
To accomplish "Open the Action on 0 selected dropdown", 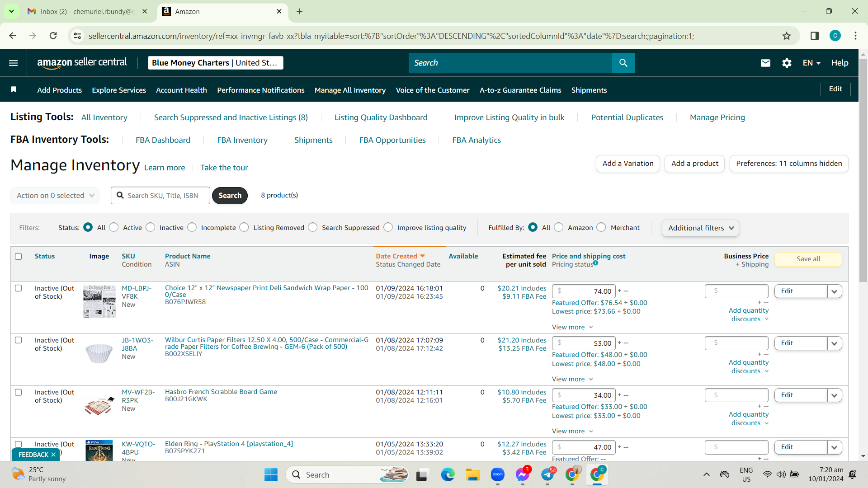I will pyautogui.click(x=55, y=196).
